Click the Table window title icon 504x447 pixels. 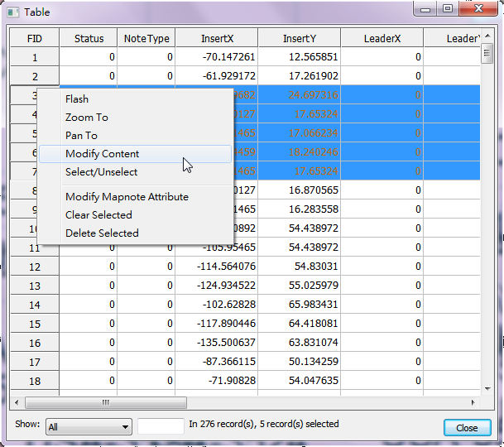tap(13, 12)
